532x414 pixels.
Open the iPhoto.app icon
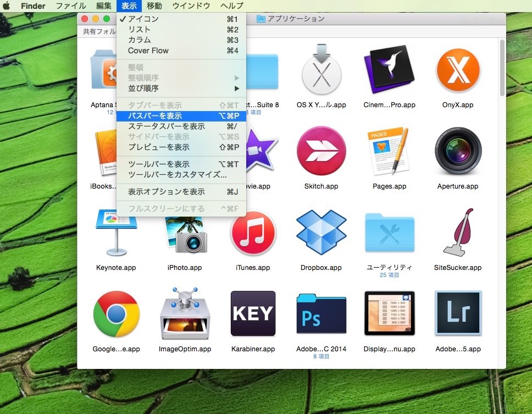click(185, 235)
